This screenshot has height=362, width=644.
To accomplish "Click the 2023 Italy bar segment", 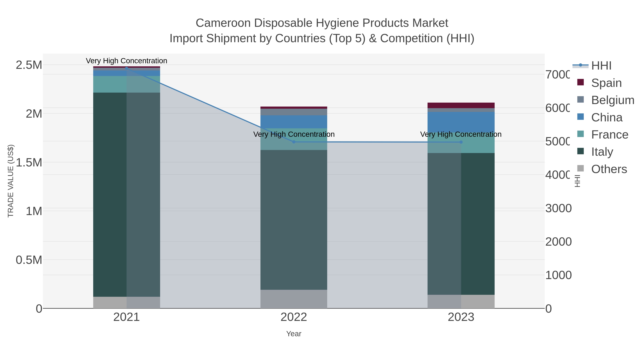I will (x=461, y=224).
